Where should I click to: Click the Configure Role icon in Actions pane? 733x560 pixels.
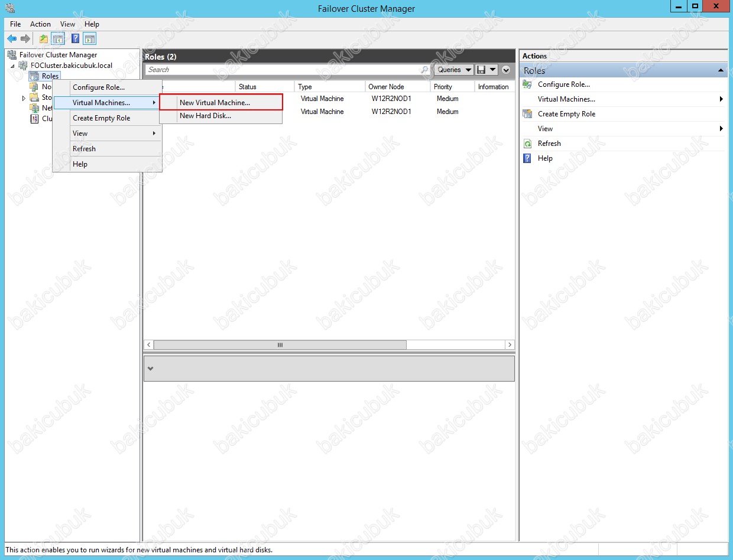tap(528, 84)
